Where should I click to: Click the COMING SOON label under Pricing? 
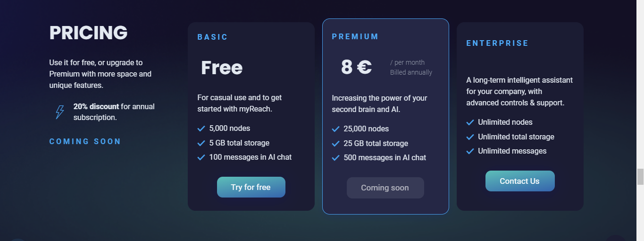85,141
